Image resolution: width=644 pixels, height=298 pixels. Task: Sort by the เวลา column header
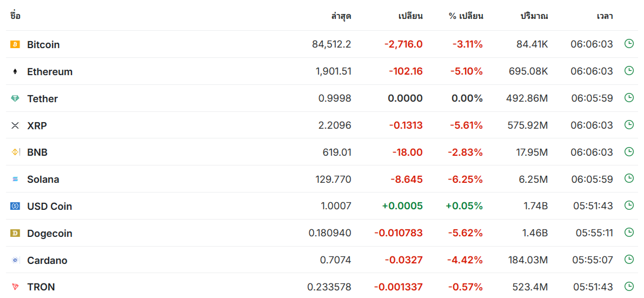coord(605,16)
